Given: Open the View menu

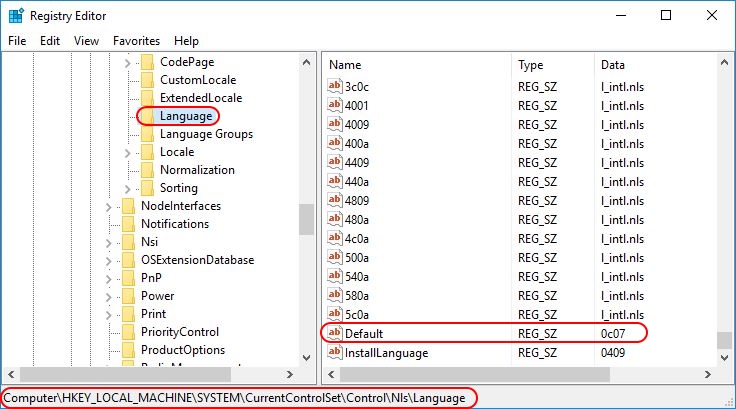Looking at the screenshot, I should pos(86,41).
